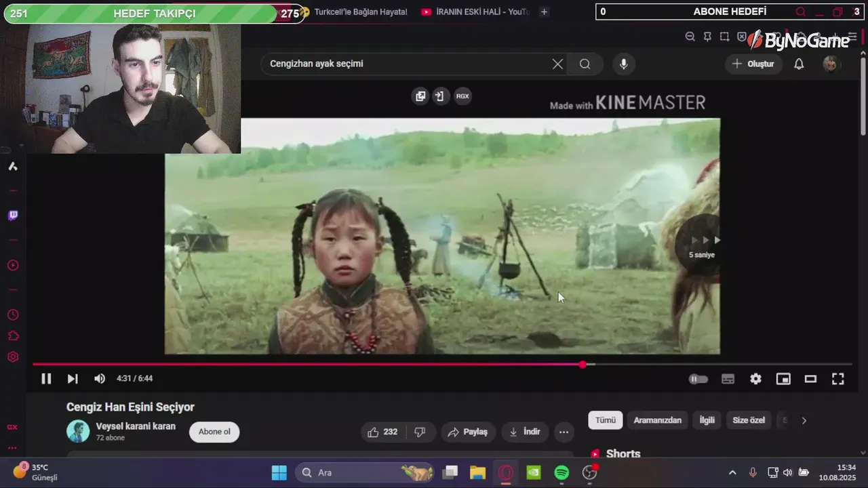Open the player settings gear
Screen dimensions: 868x488
pyautogui.click(x=755, y=379)
